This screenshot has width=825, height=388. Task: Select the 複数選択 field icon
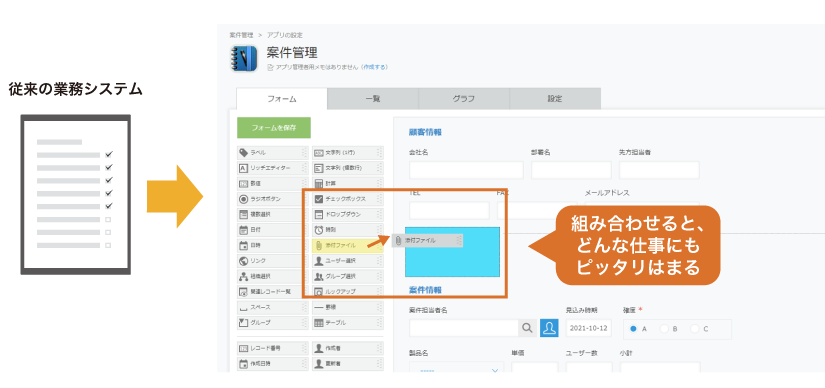244,215
